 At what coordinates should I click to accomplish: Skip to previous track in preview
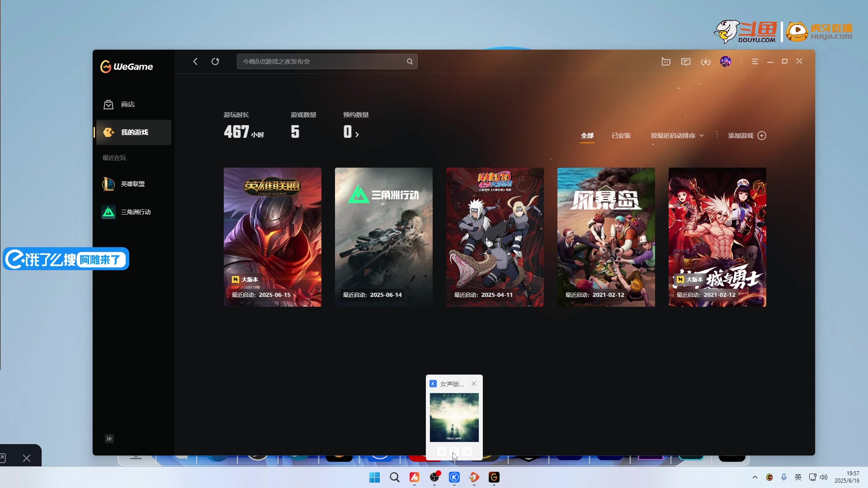(x=442, y=451)
